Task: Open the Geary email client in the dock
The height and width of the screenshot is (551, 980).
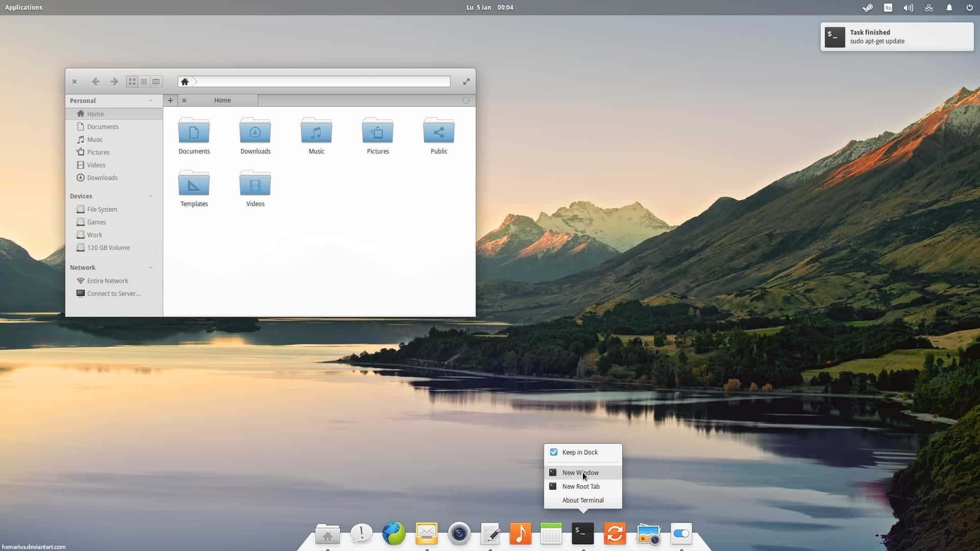Action: (x=427, y=534)
